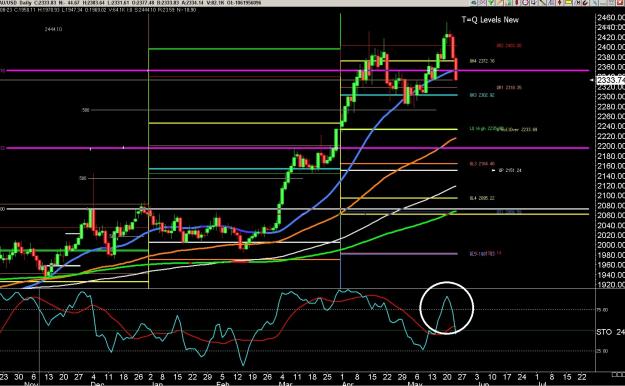Click the second data readout line starting 08-23
Viewport: 625px width, 386px height.
(x=98, y=10)
